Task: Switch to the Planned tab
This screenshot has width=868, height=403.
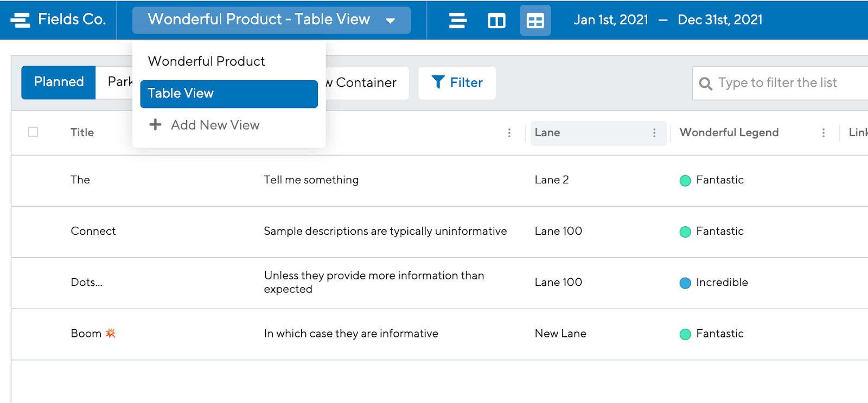Action: [59, 82]
